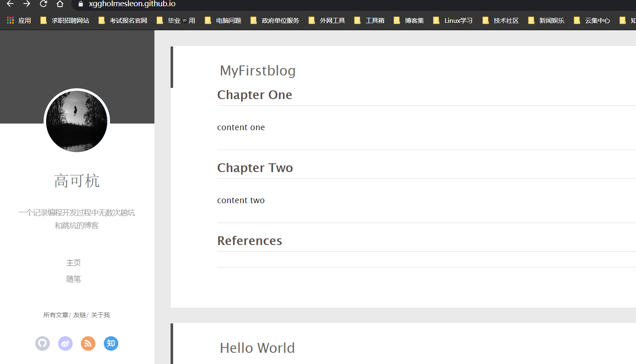Open the Weibo social icon

[x=65, y=343]
